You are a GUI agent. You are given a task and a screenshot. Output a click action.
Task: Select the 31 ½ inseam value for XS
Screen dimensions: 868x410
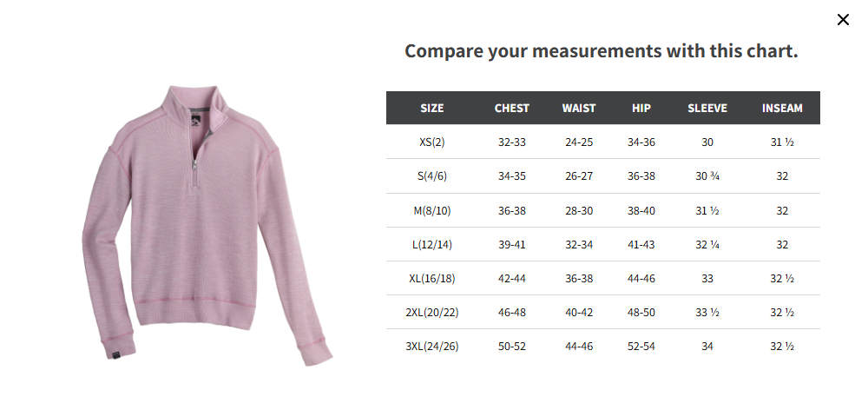pyautogui.click(x=782, y=142)
